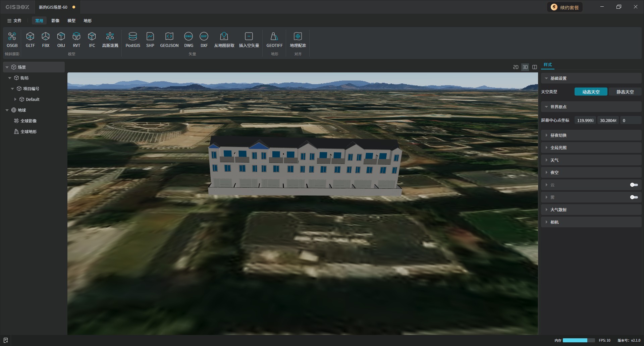
Task: Switch viewport to 2D mode
Action: tap(516, 67)
